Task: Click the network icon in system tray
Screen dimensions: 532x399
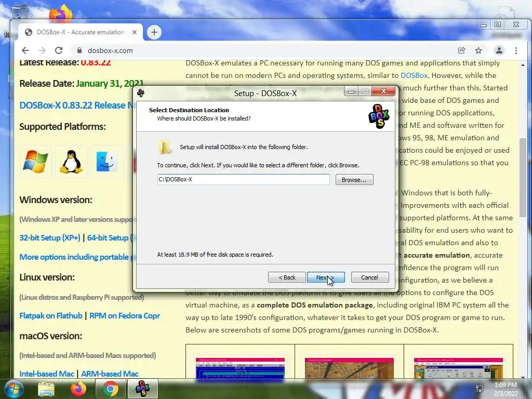Action: (480, 389)
